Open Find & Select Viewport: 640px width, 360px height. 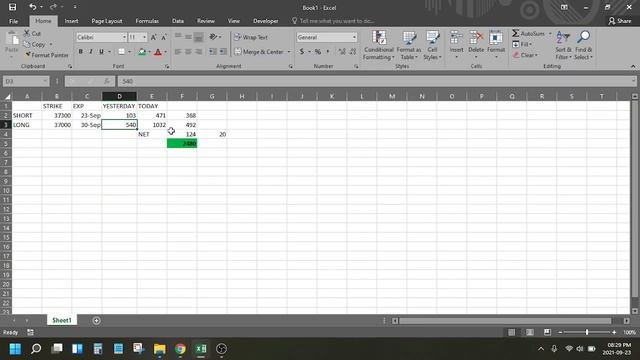pyautogui.click(x=583, y=45)
